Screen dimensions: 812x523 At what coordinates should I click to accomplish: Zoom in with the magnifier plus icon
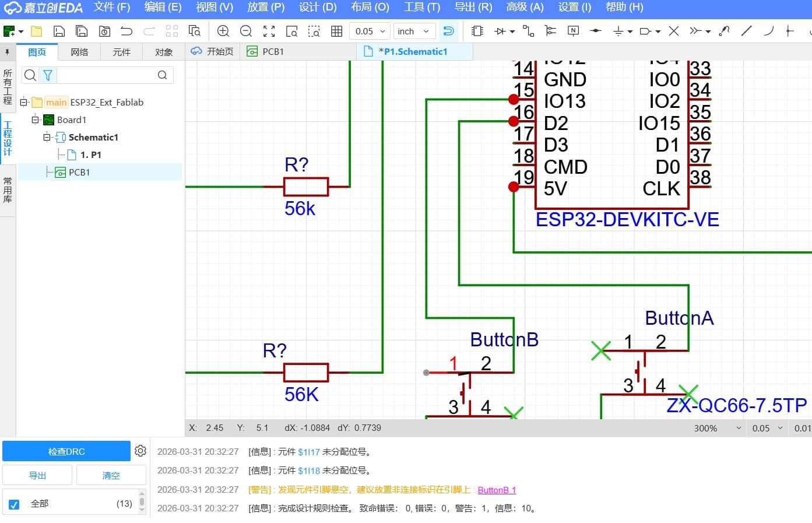pos(223,31)
